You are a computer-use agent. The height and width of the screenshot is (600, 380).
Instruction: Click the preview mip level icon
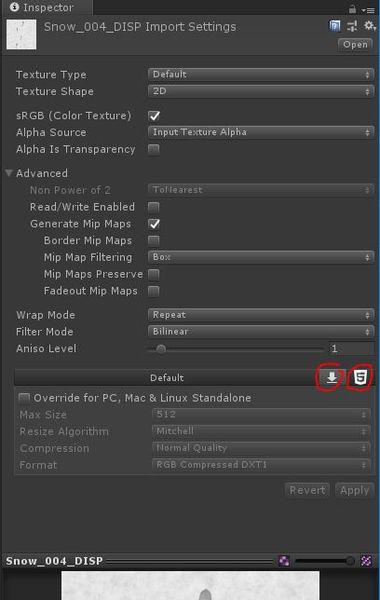[366, 561]
